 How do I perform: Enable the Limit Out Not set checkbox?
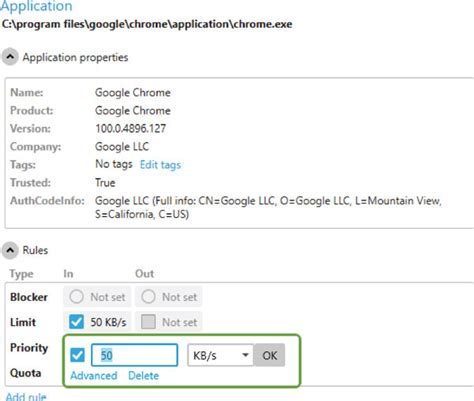tap(148, 322)
